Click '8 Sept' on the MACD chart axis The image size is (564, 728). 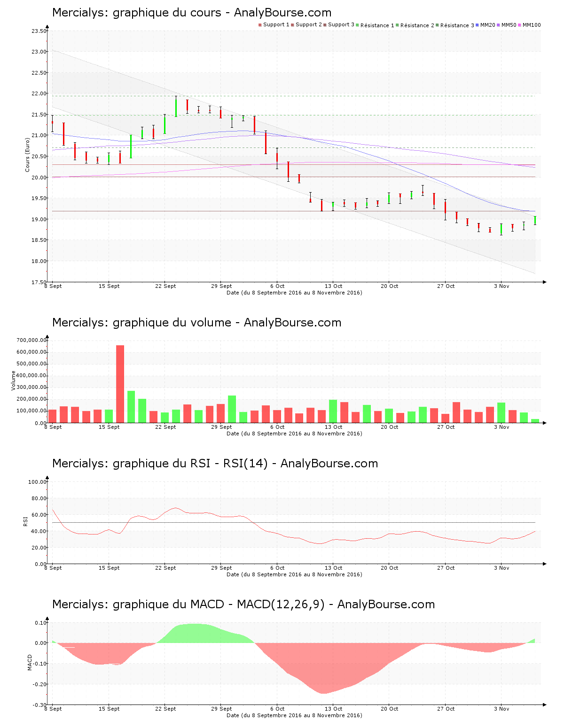pos(53,709)
